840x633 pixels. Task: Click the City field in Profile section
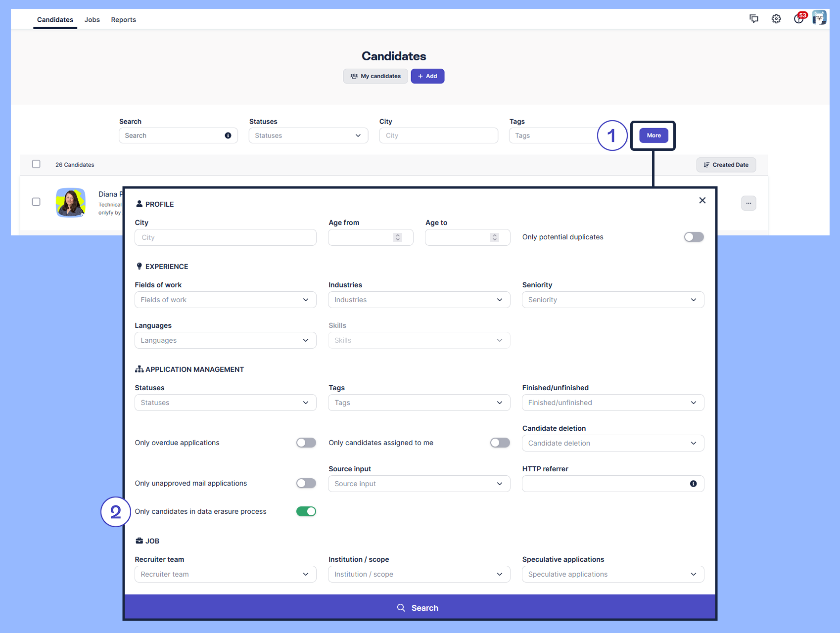tap(225, 237)
